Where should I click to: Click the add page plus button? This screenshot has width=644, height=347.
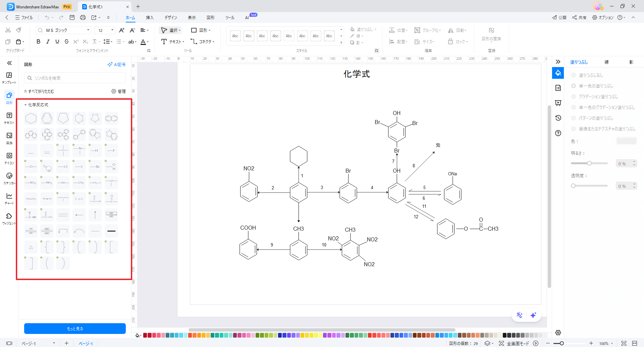pyautogui.click(x=66, y=343)
